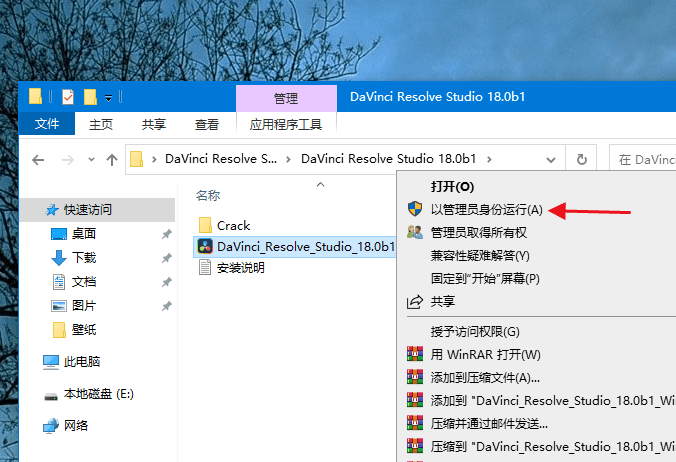Click the quick access star icon
This screenshot has width=676, height=462.
click(52, 210)
